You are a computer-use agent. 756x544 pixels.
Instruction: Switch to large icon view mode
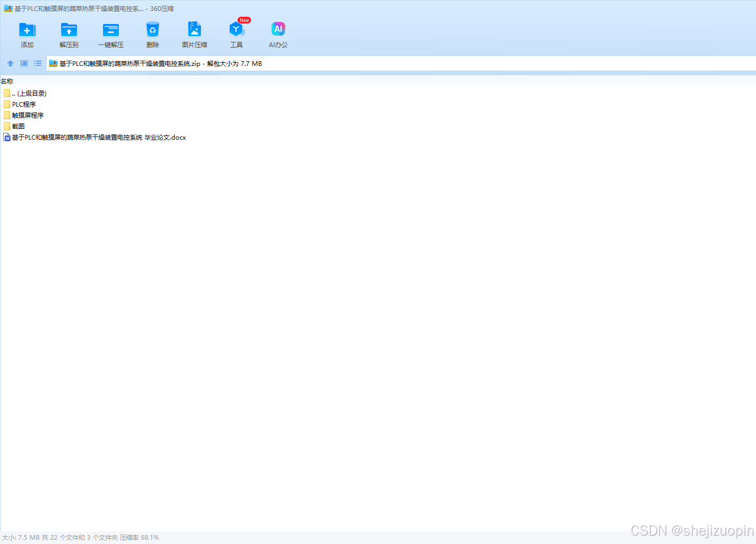pos(24,63)
